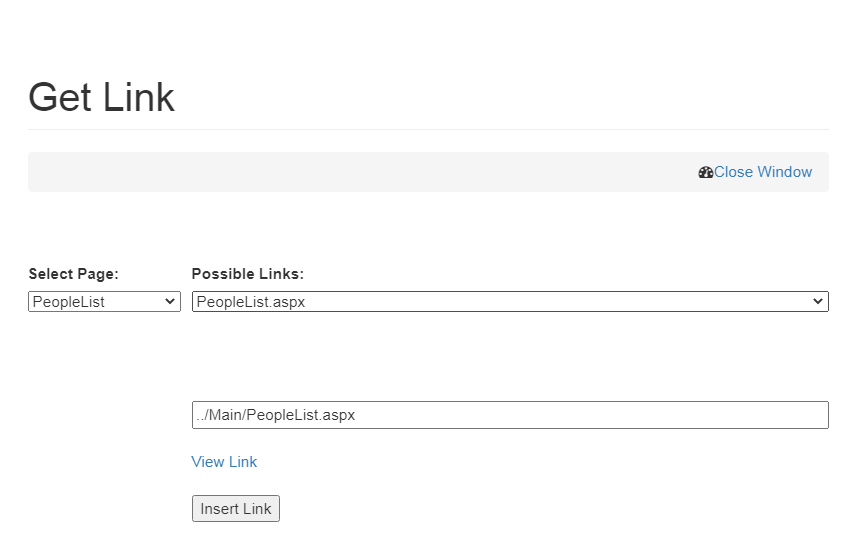This screenshot has width=848, height=555.
Task: Click the Possible Links dropdown chevron
Action: pos(818,302)
